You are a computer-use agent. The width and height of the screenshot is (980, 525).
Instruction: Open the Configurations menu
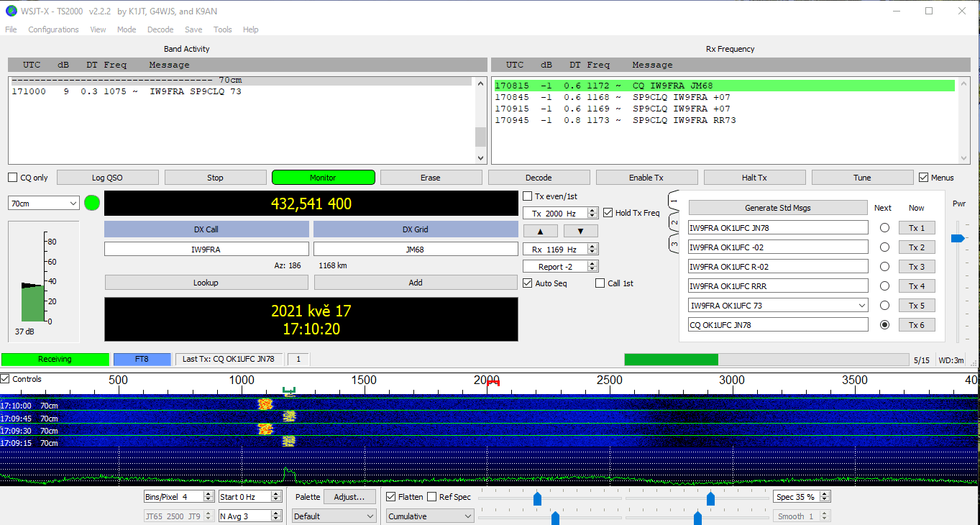(53, 29)
